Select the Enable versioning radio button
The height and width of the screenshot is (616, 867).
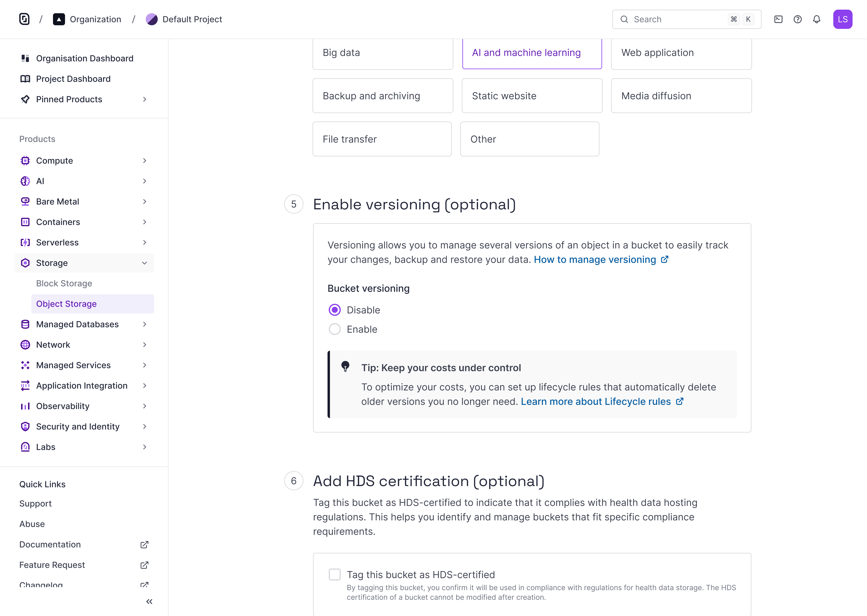pos(334,329)
